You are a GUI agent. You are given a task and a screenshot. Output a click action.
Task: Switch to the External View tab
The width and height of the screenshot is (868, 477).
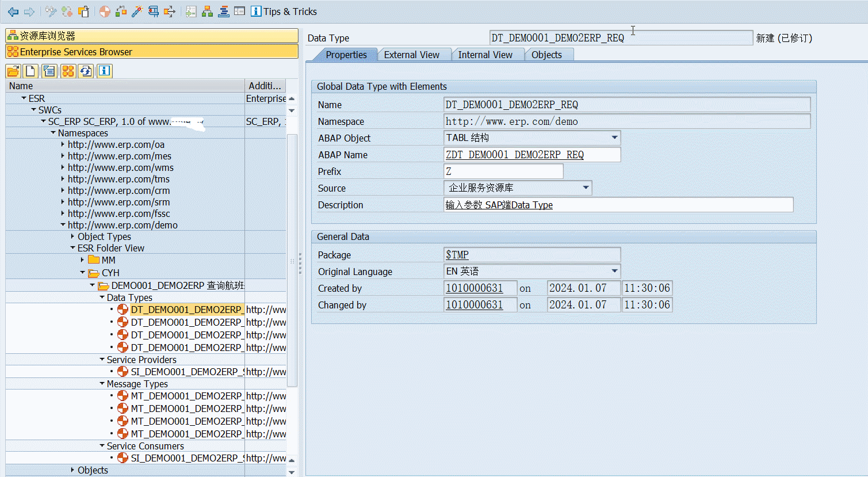point(411,55)
